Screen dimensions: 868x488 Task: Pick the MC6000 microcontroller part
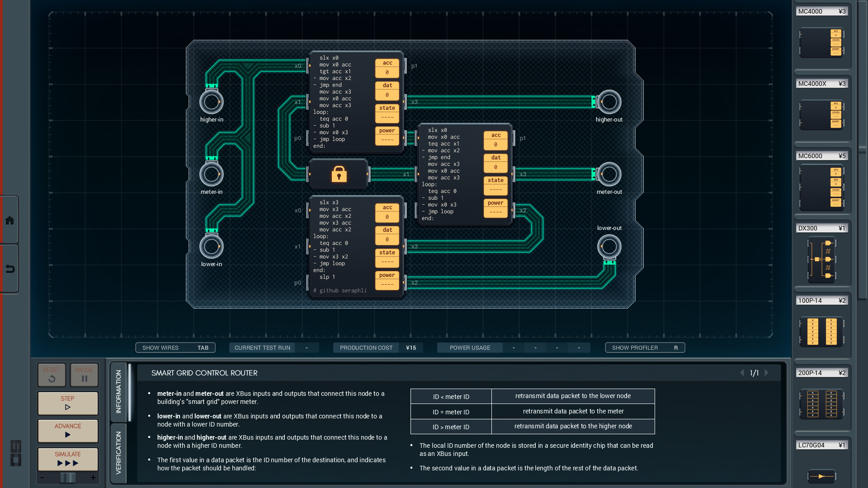(821, 188)
